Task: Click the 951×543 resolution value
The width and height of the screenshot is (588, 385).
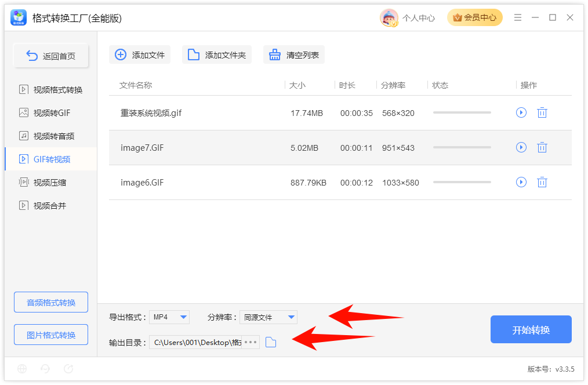Action: (x=398, y=148)
